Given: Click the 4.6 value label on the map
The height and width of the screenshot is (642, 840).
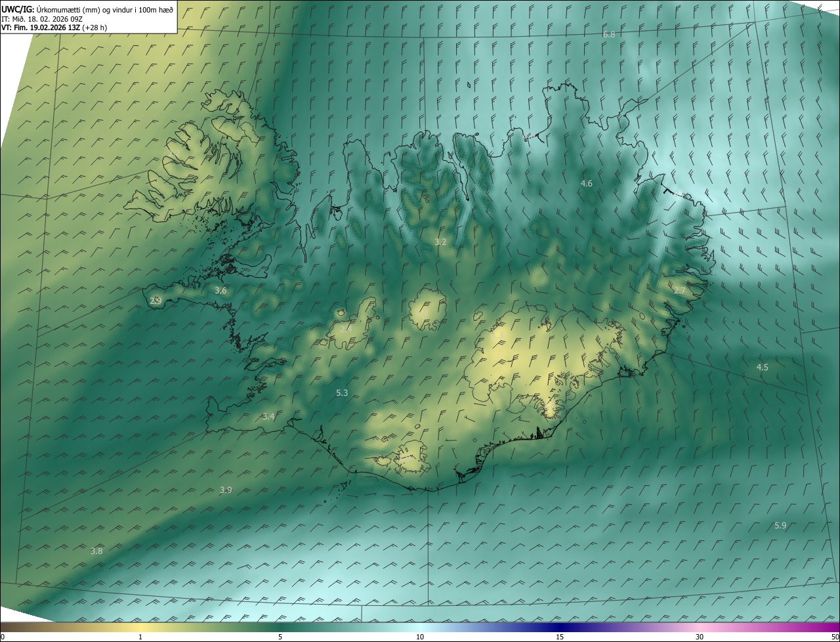Looking at the screenshot, I should [587, 184].
